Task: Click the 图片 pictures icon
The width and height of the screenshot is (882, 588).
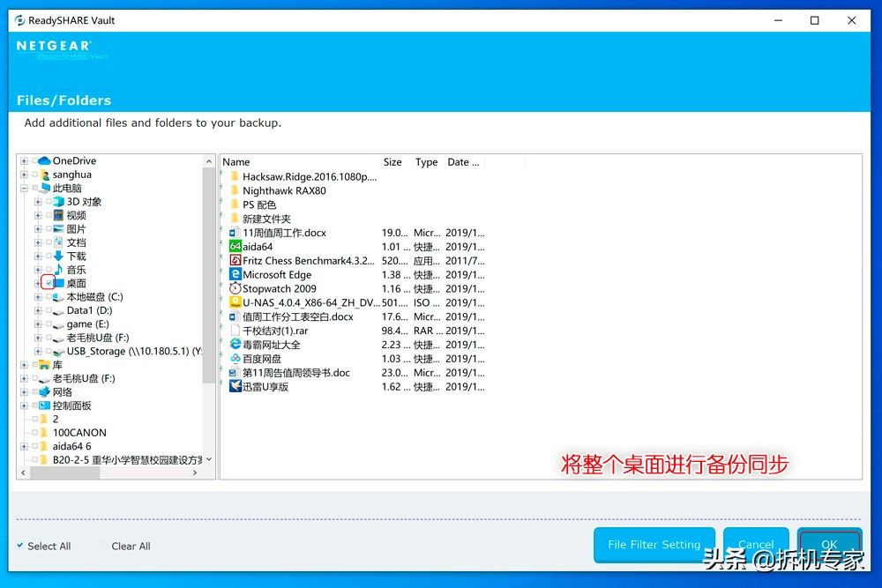Action: [x=58, y=229]
